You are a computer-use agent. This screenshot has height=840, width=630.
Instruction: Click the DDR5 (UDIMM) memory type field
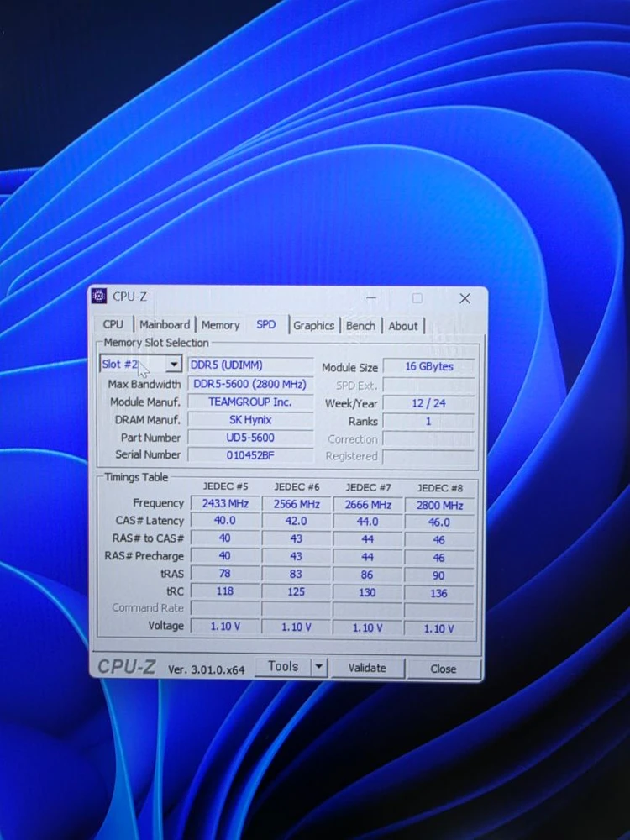tap(250, 365)
